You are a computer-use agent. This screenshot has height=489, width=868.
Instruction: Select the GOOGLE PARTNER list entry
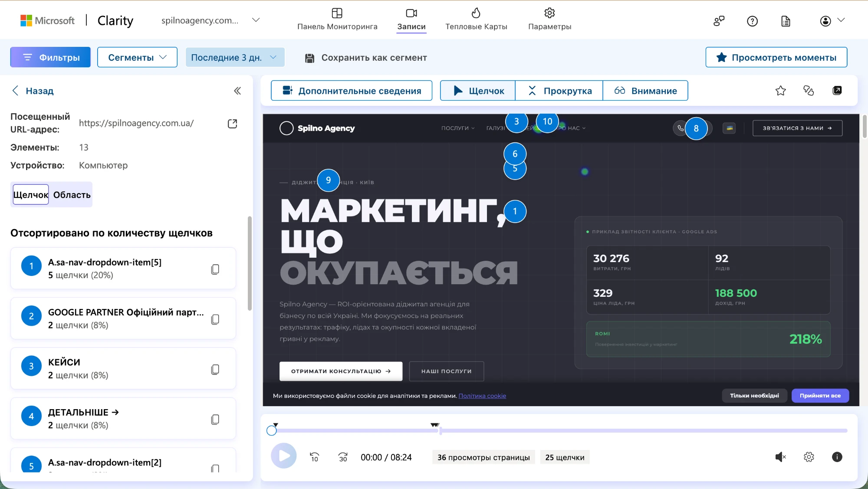click(x=123, y=318)
